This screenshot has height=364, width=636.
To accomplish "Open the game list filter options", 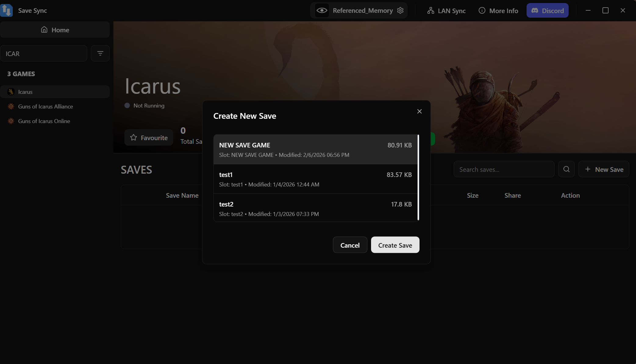I will (100, 54).
